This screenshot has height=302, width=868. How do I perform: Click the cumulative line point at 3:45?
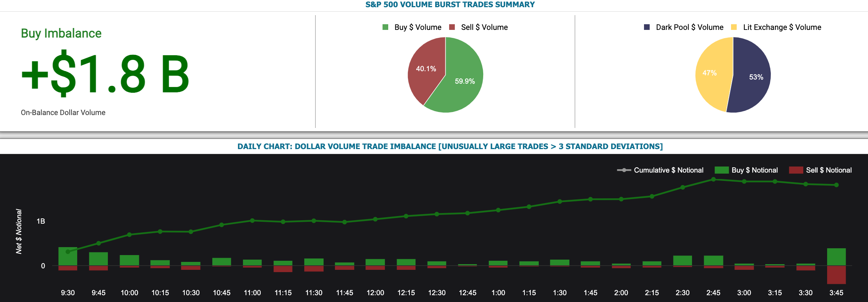tap(836, 185)
